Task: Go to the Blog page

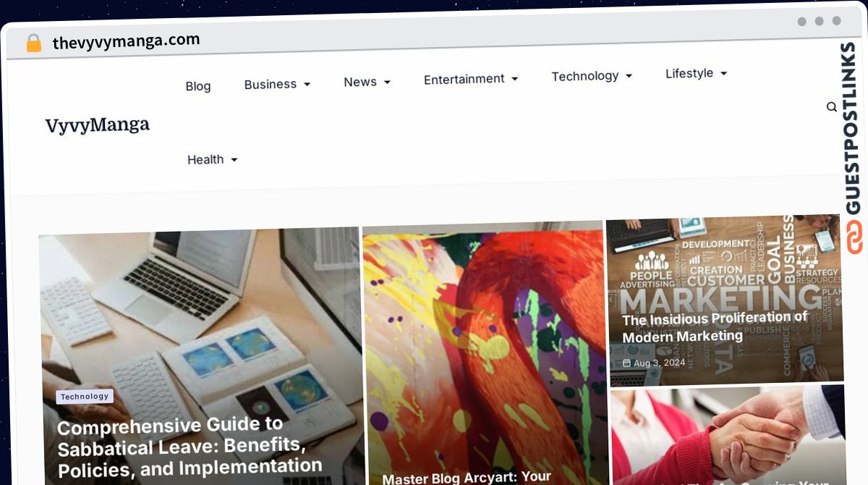Action: click(x=198, y=86)
